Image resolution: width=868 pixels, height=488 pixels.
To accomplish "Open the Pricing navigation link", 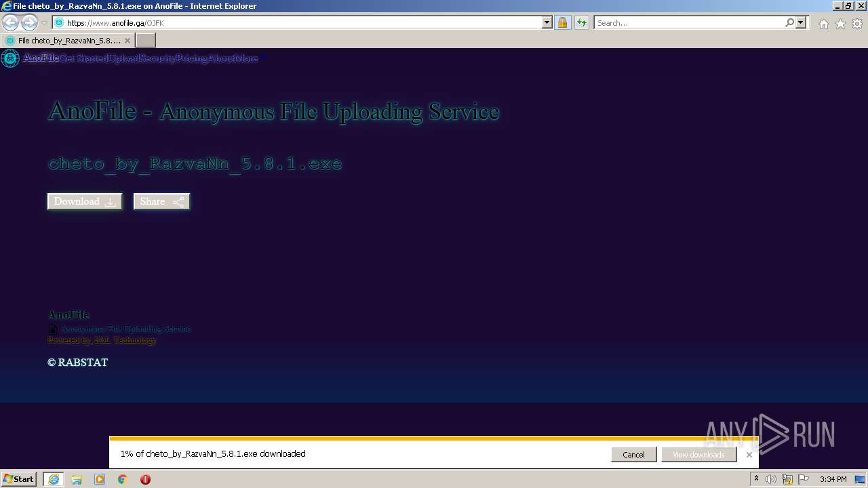I will (191, 58).
